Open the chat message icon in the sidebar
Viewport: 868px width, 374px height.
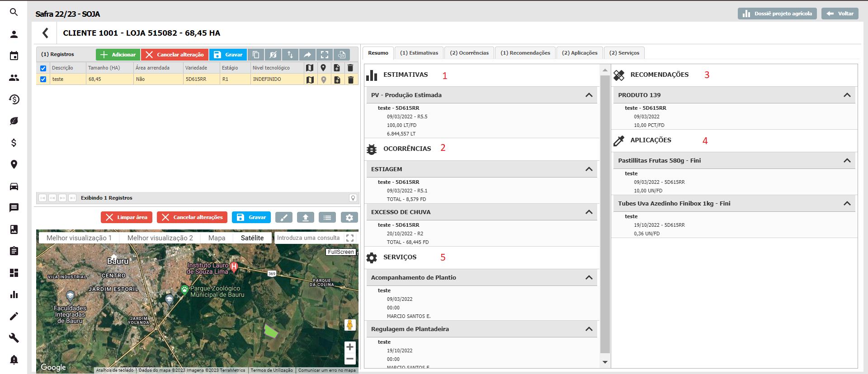pyautogui.click(x=14, y=208)
